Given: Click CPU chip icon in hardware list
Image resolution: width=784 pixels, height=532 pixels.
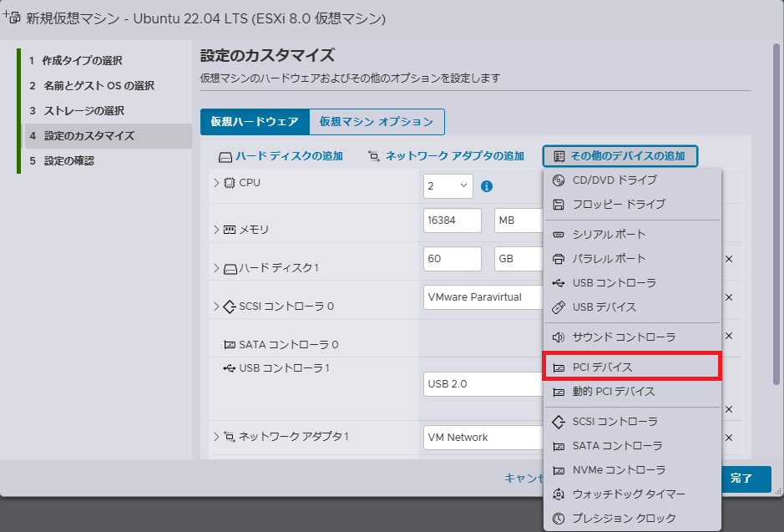Looking at the screenshot, I should point(230,183).
